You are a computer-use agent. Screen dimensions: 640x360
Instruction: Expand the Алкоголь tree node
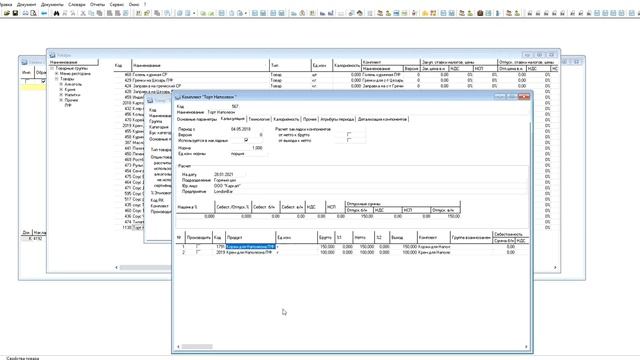pyautogui.click(x=61, y=84)
